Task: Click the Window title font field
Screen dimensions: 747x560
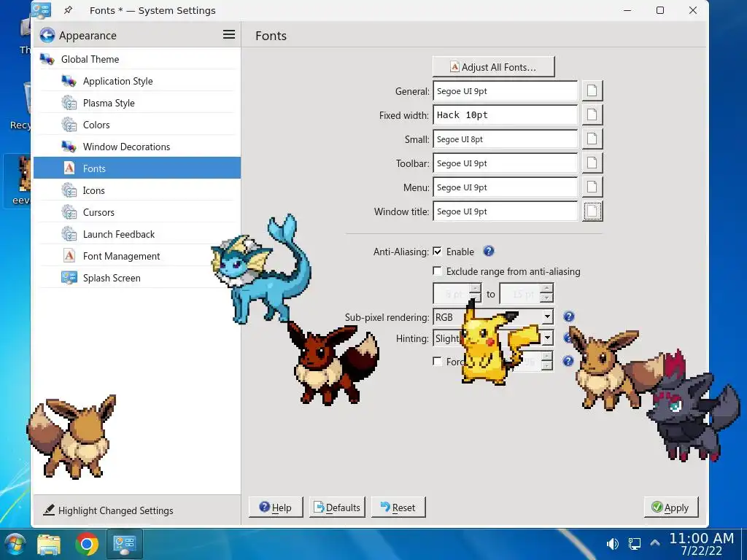Action: (x=505, y=211)
